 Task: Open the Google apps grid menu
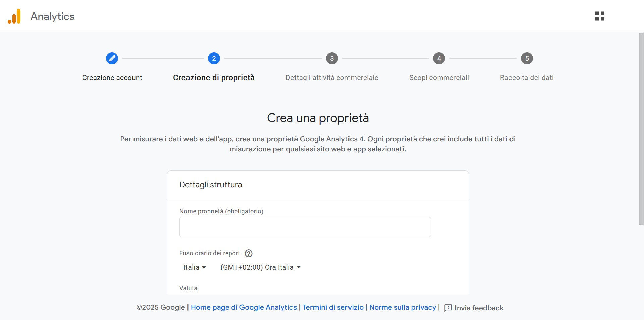(x=600, y=16)
